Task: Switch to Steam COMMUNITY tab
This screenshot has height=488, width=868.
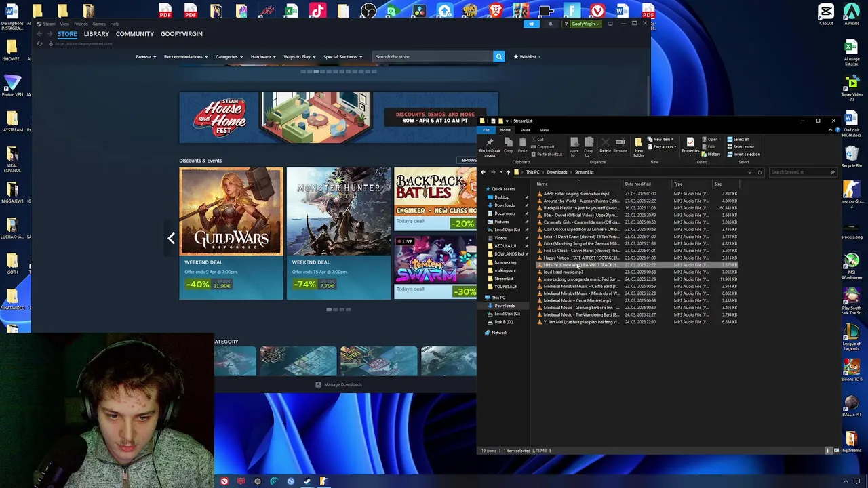Action: point(135,34)
